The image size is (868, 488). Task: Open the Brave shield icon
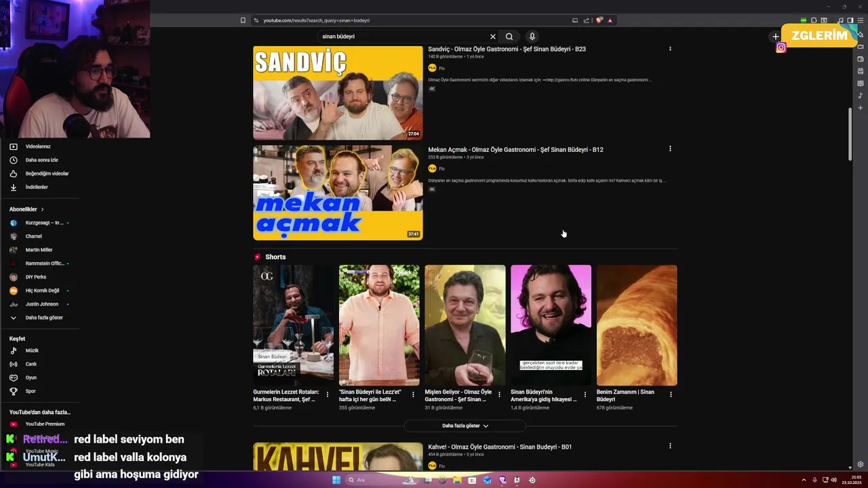click(599, 20)
